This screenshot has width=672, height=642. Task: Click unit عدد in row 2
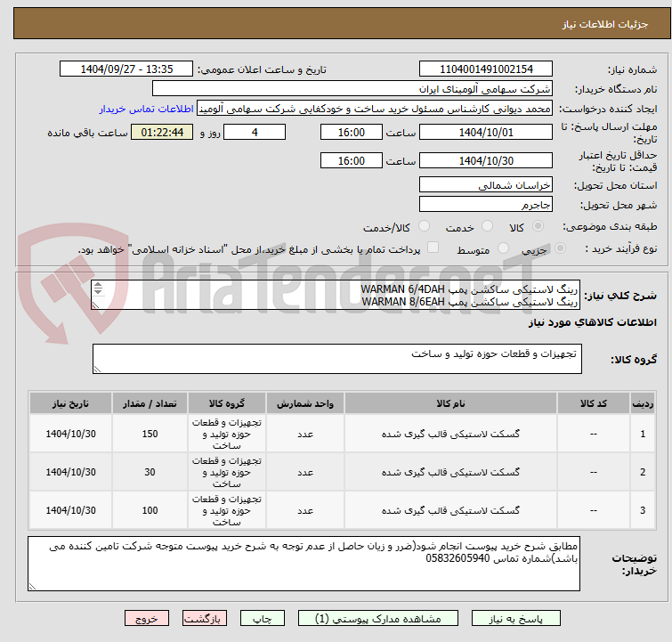click(x=305, y=472)
